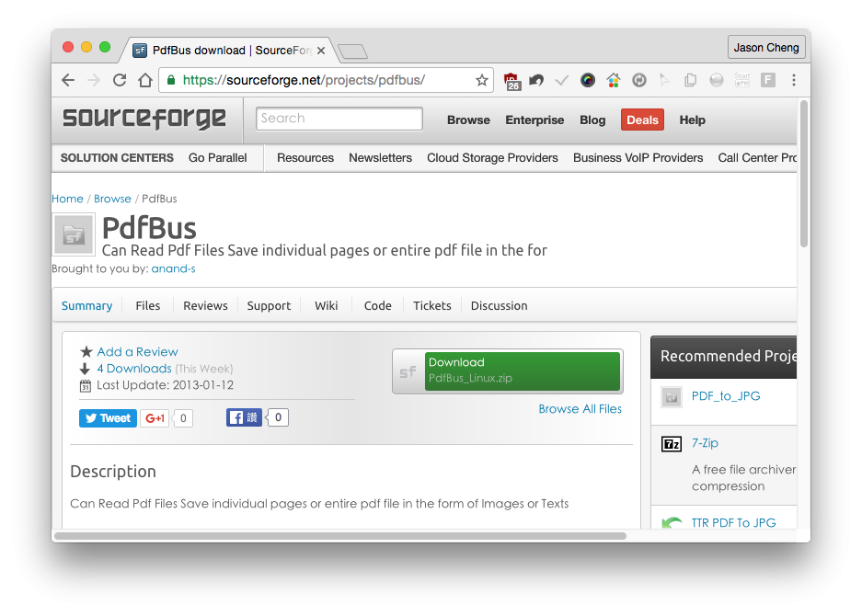Viewport: 862px width, 616px height.
Task: Open the rainbow camera lens extension
Action: [587, 80]
